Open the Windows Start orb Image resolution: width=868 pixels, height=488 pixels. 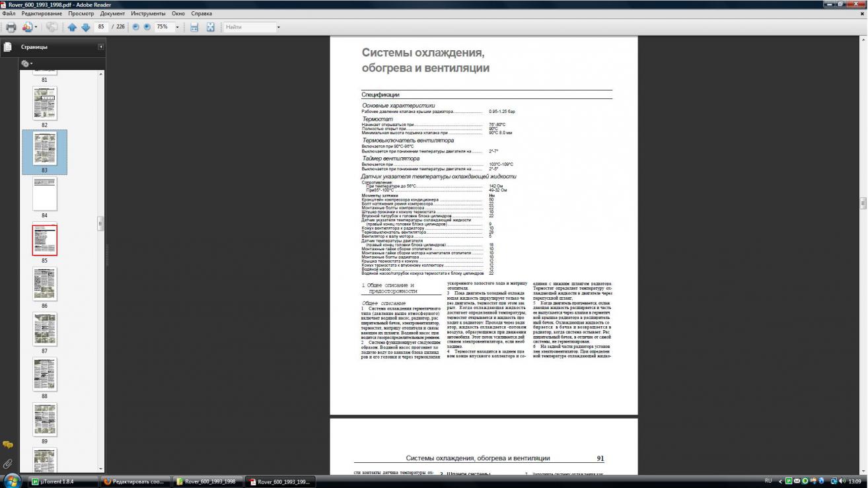12,481
